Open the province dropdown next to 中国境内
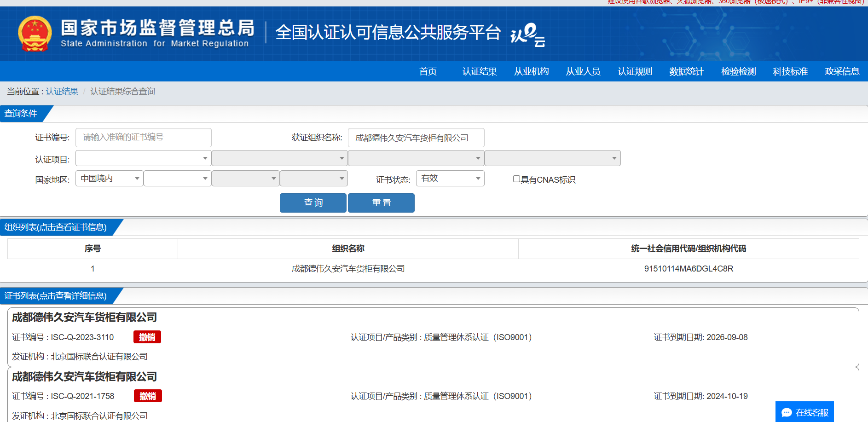Image resolution: width=868 pixels, height=422 pixels. (x=178, y=179)
